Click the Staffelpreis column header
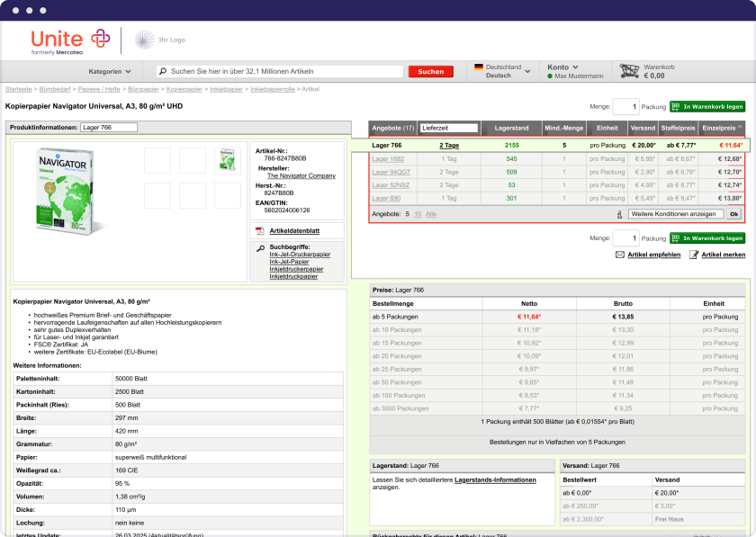Viewport: 756px width, 537px height. tap(678, 129)
